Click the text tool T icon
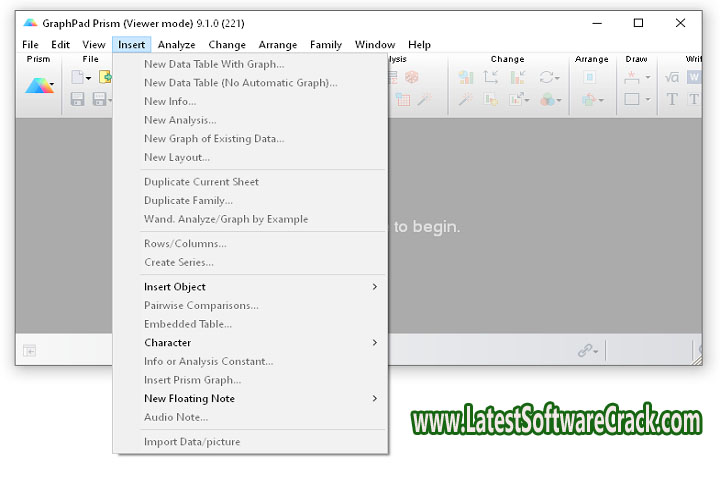The image size is (720, 480). click(x=672, y=99)
